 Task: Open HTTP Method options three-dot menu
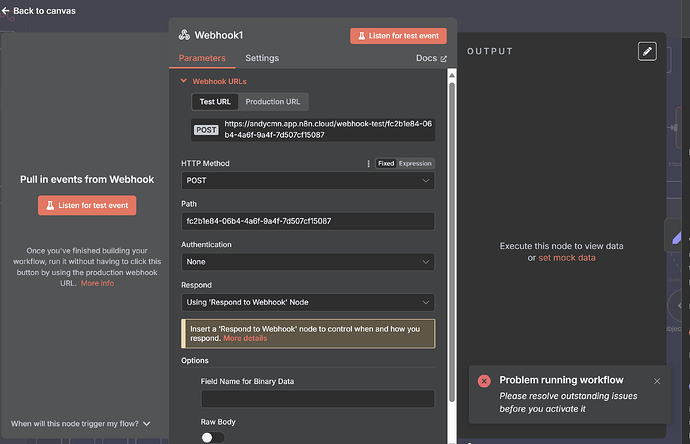tap(368, 164)
